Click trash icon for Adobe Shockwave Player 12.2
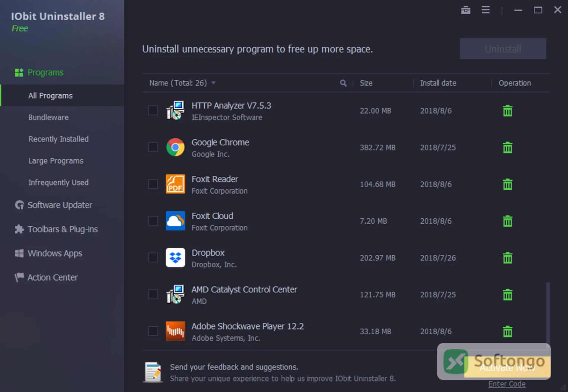Screen dimensions: 568x392 pos(507,331)
